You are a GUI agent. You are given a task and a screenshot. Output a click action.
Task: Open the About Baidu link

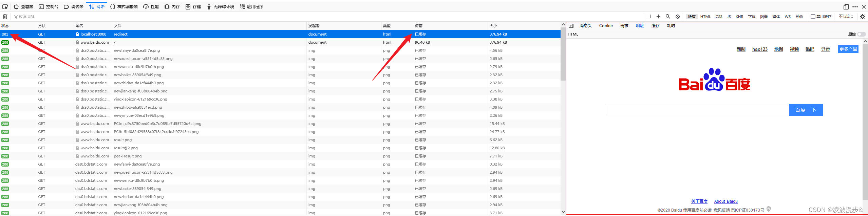[726, 201]
